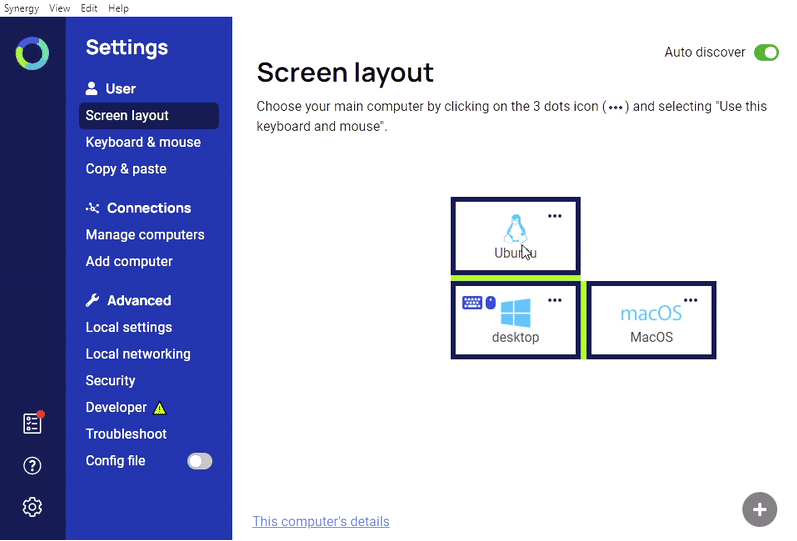Open Developer settings

click(x=116, y=407)
